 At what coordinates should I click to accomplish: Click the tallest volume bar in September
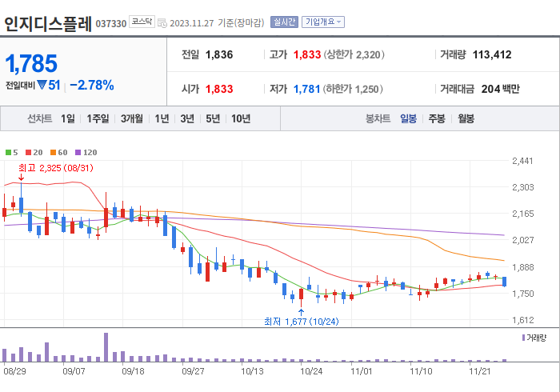[106, 347]
